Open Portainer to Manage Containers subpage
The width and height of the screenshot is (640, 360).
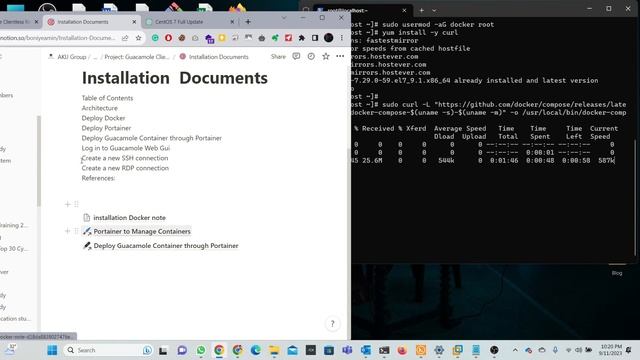(x=142, y=231)
